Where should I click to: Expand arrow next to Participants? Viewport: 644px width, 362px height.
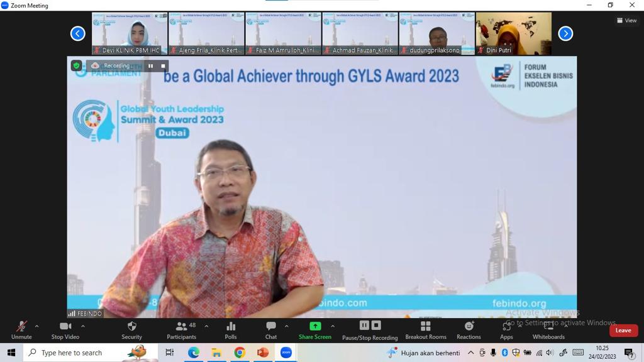[206, 326]
